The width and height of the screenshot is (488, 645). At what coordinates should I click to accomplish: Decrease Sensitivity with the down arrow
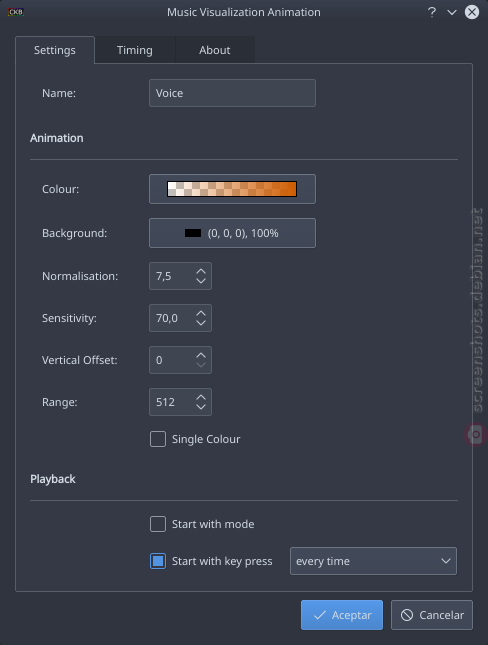(x=201, y=322)
